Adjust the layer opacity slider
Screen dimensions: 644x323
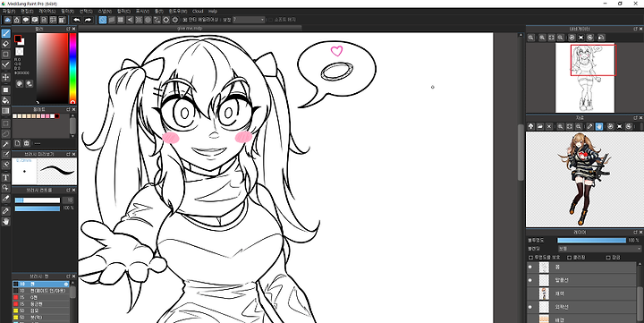[x=591, y=241]
